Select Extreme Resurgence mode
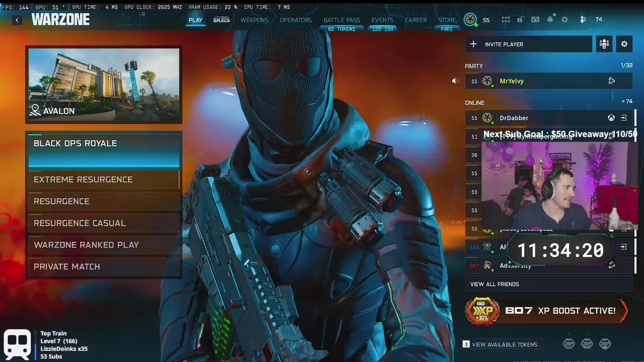Viewport: 644px width, 362px height. point(104,179)
